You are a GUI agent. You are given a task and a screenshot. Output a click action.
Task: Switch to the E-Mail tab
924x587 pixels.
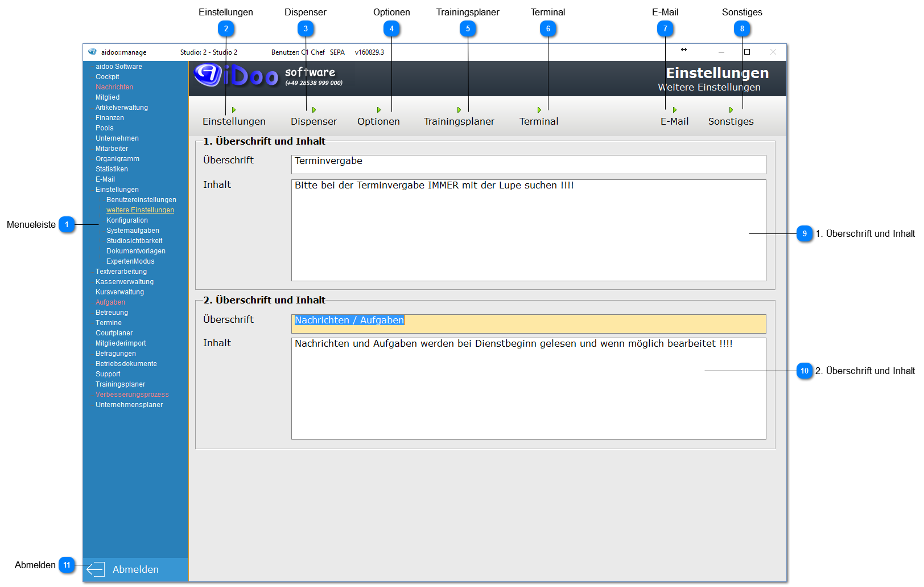[x=675, y=121]
